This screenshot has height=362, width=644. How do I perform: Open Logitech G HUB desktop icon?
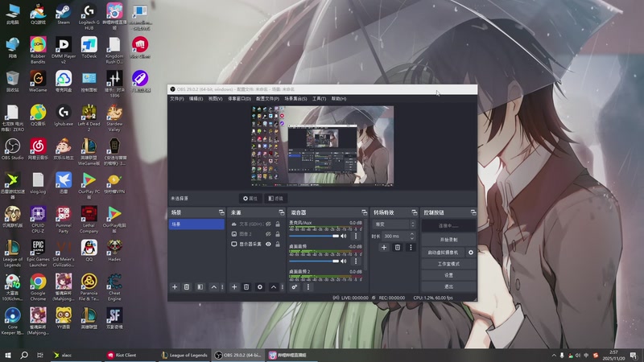pos(89,16)
